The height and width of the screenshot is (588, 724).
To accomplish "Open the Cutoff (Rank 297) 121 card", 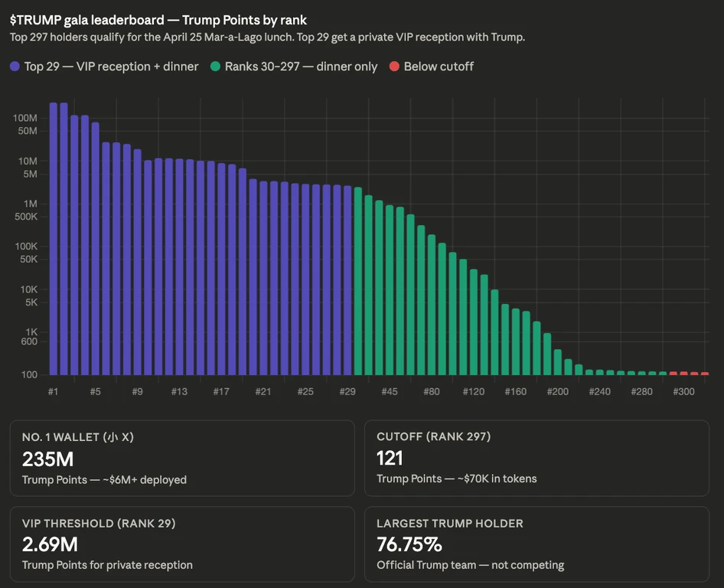I will pos(537,458).
